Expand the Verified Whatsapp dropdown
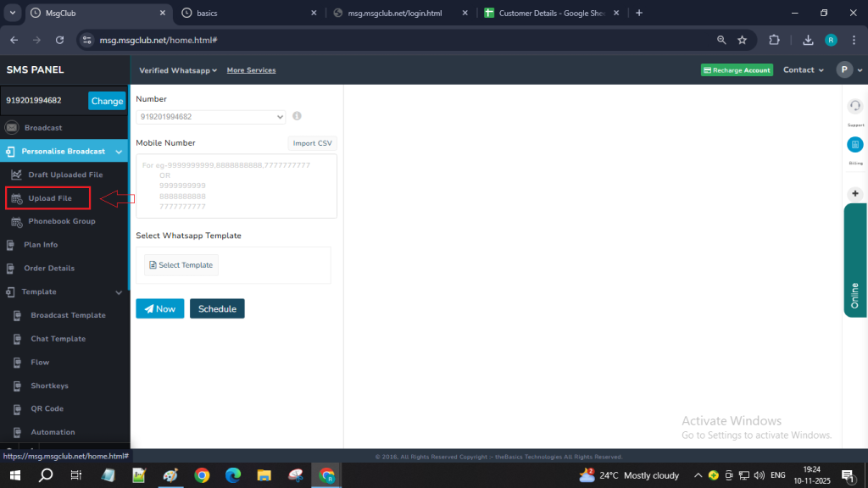 point(178,70)
